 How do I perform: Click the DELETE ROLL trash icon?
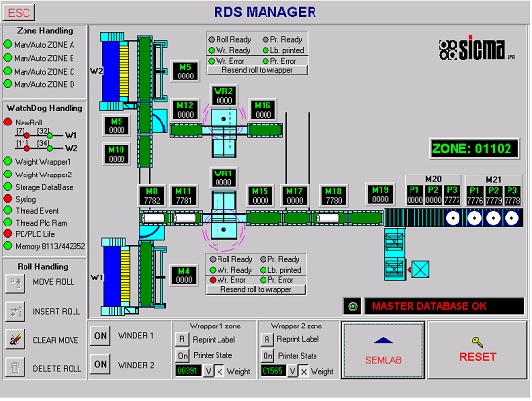pyautogui.click(x=16, y=368)
